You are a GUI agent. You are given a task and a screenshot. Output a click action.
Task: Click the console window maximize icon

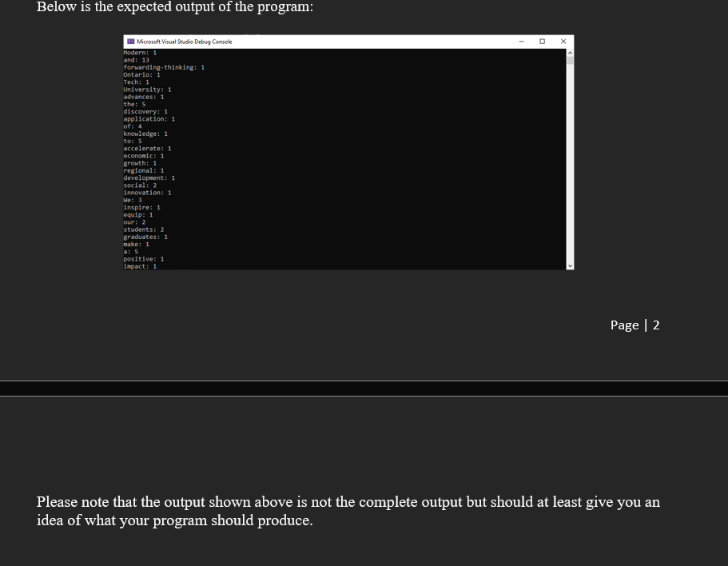pos(542,40)
